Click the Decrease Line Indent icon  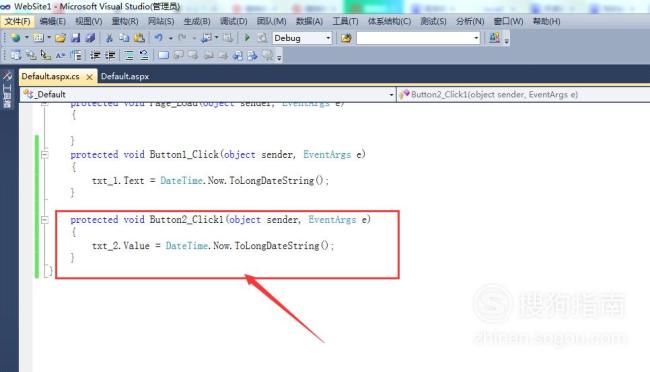[x=95, y=55]
